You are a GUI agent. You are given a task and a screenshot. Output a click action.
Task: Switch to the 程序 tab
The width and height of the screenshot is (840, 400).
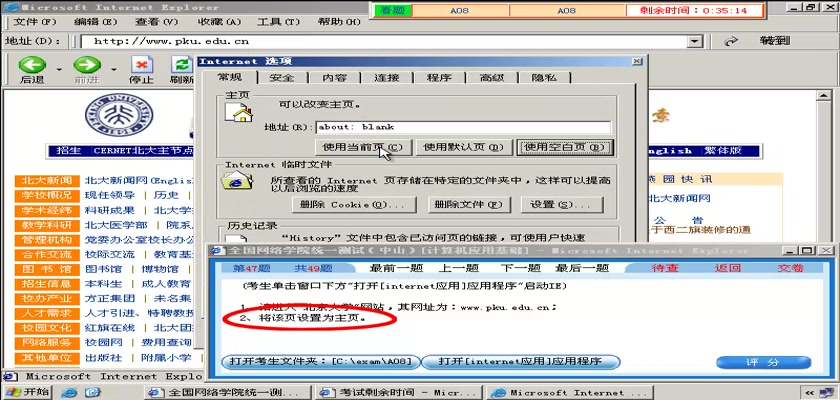[439, 78]
